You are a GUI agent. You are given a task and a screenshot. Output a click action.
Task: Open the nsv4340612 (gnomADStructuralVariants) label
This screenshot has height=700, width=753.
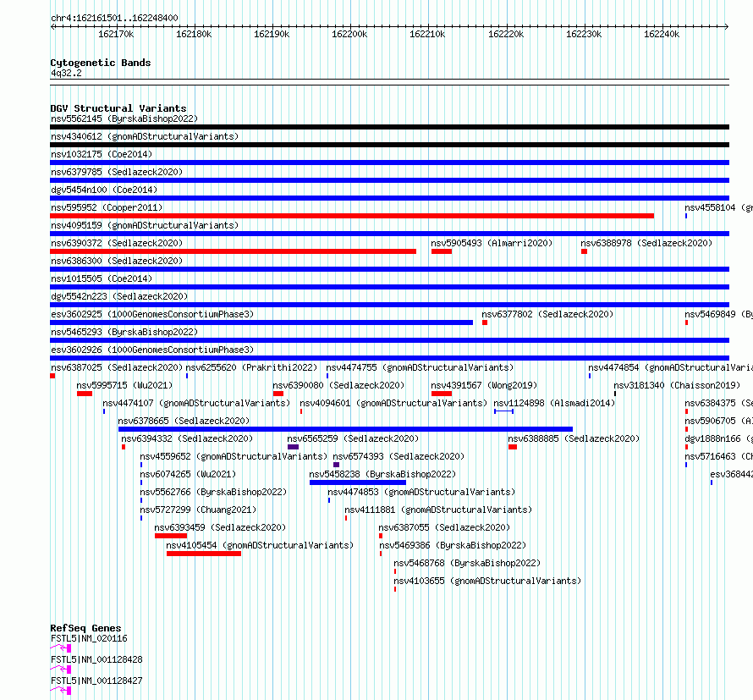(145, 136)
